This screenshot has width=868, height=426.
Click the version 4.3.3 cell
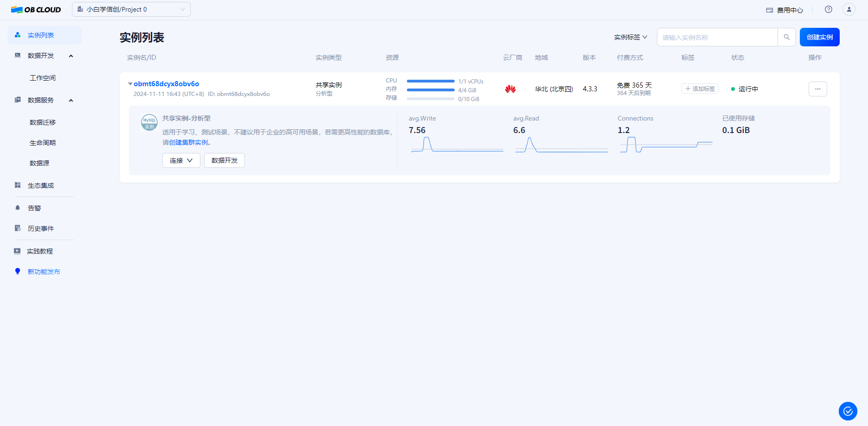(x=590, y=89)
